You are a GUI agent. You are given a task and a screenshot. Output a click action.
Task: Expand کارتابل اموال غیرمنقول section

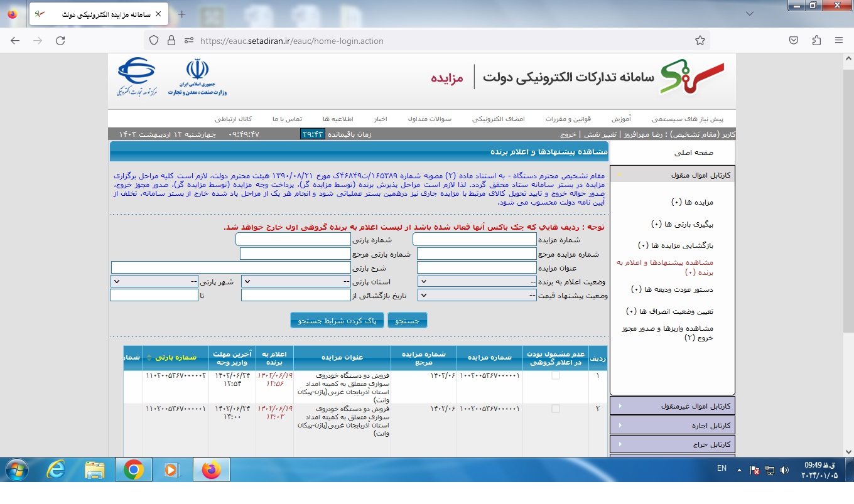(672, 406)
